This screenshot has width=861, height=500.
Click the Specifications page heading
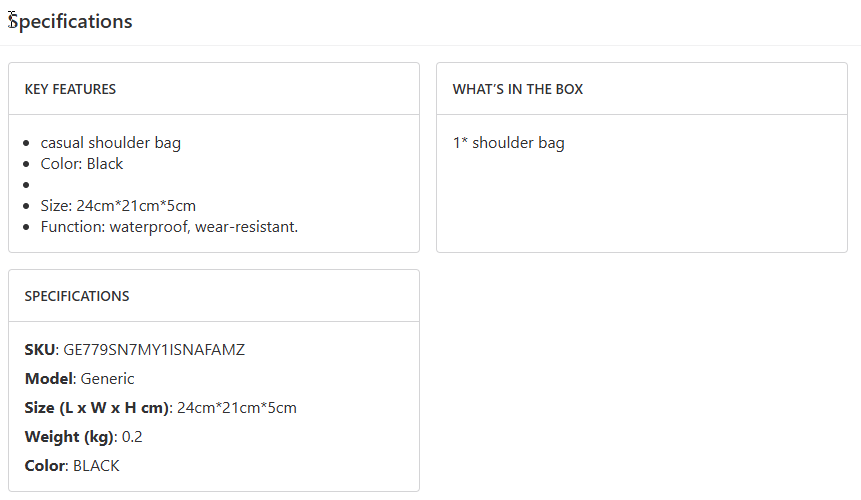[70, 21]
